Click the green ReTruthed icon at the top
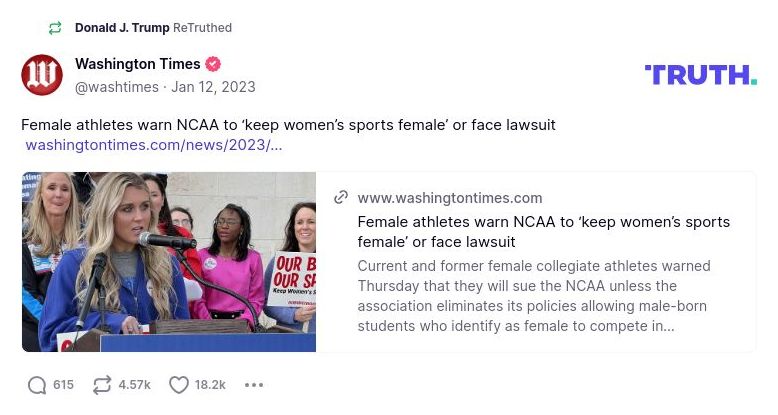The image size is (778, 415). 55,28
